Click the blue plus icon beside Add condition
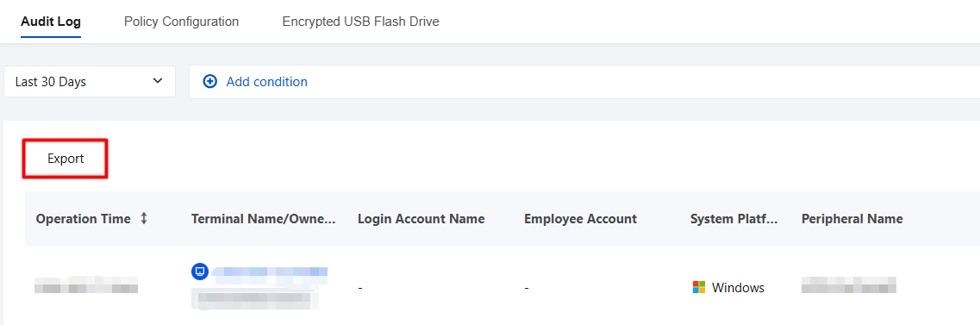Image resolution: width=980 pixels, height=325 pixels. point(210,81)
